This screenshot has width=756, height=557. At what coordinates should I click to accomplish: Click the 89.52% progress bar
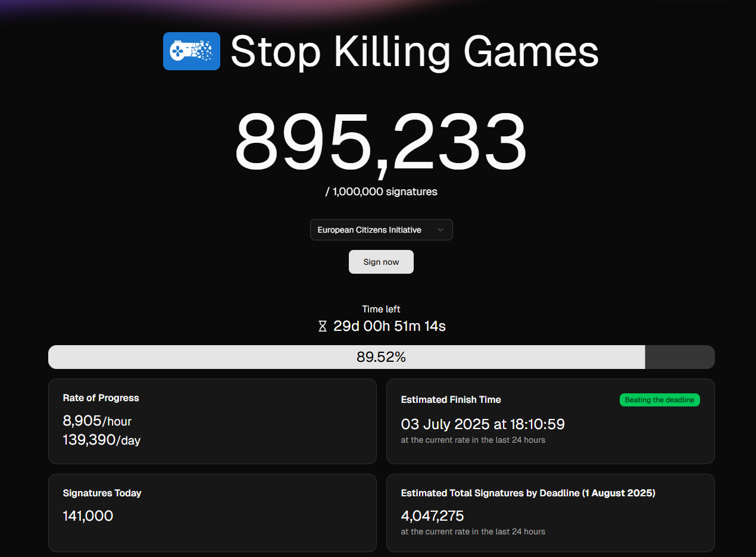[381, 357]
